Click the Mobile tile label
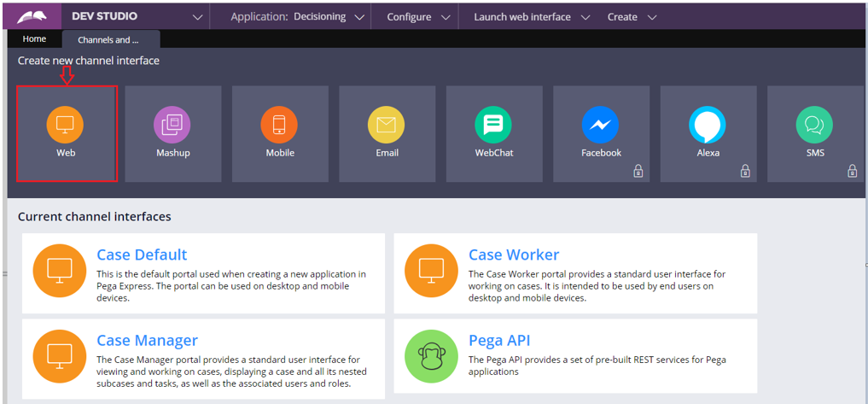The image size is (868, 404). 280,153
